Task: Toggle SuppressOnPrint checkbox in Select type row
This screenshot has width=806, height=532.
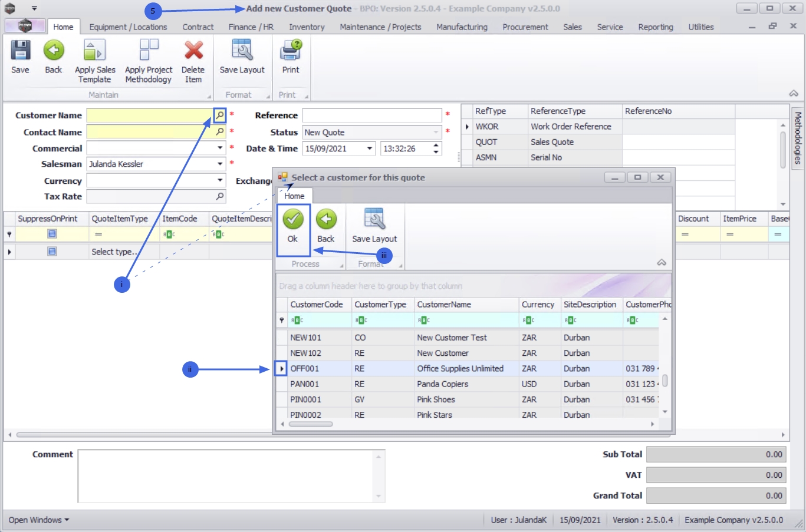Action: pyautogui.click(x=52, y=252)
